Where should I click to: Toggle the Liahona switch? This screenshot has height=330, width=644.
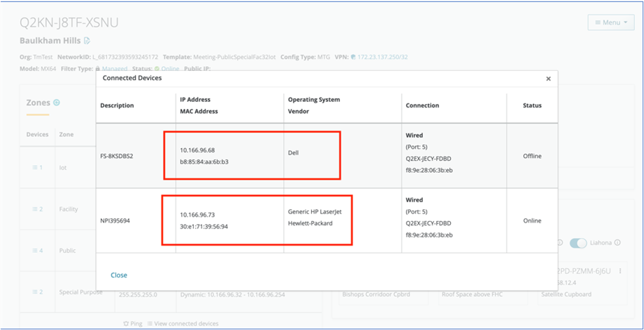pyautogui.click(x=578, y=243)
